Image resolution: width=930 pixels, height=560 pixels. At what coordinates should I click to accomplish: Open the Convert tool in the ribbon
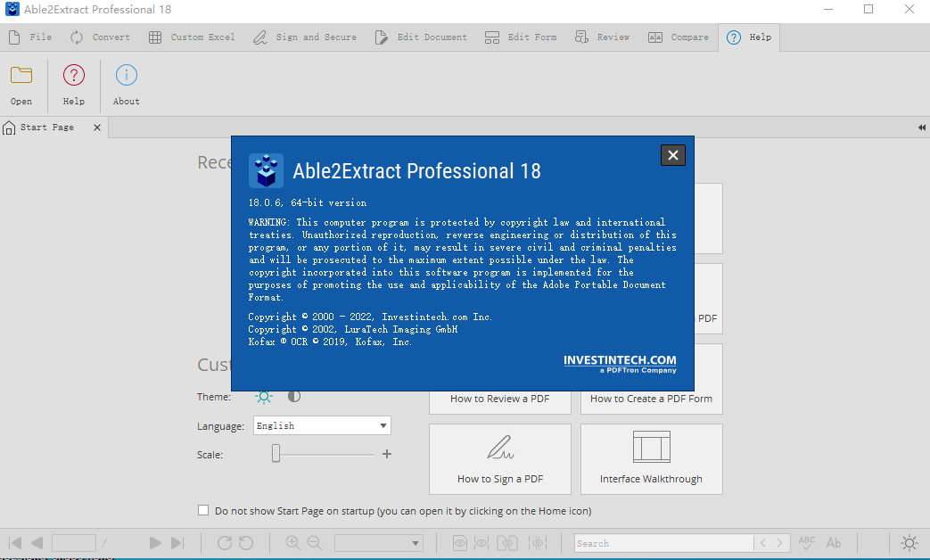[100, 37]
